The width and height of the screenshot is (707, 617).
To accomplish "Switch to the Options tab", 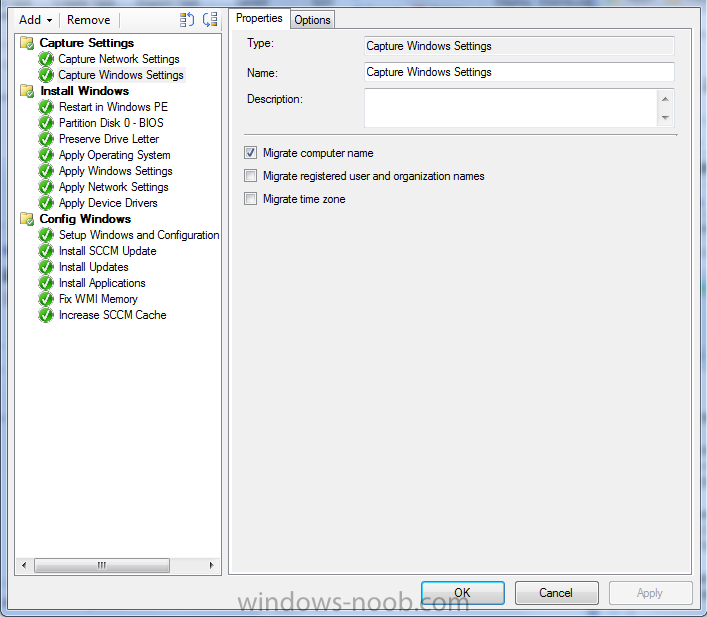I will pyautogui.click(x=312, y=20).
